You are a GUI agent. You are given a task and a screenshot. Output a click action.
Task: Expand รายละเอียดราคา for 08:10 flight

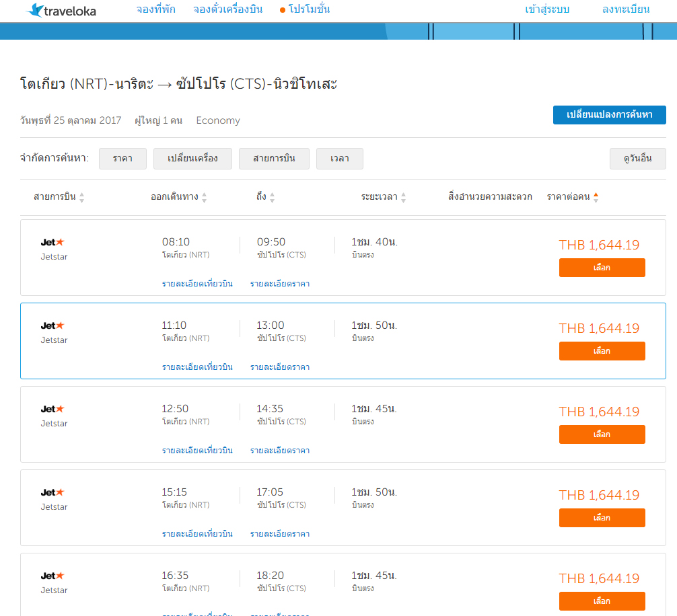[x=280, y=284]
